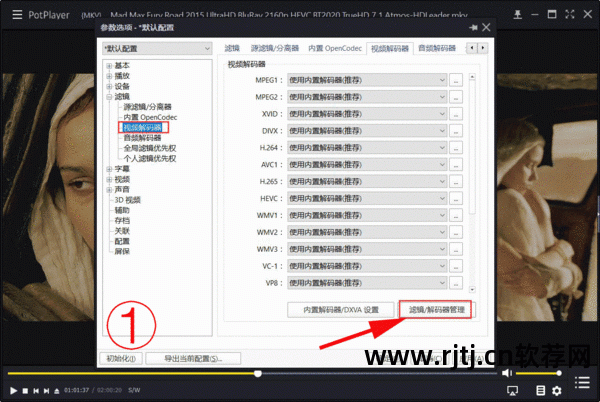This screenshot has height=402, width=600.
Task: Open the chapter/bookmark panel icon
Action: point(540,391)
